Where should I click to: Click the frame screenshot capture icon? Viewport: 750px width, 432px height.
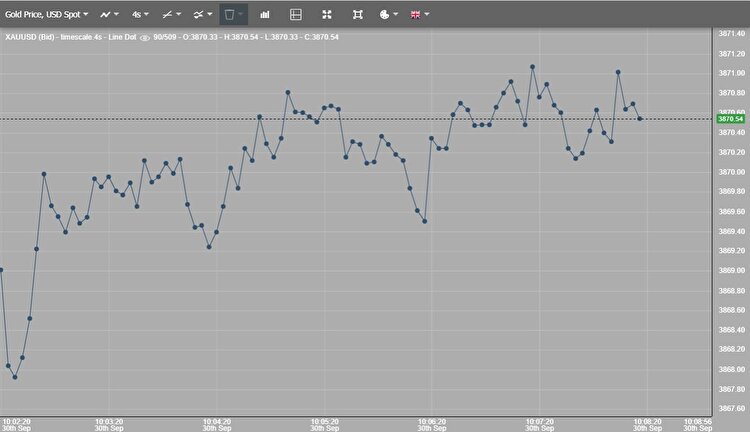pos(358,15)
